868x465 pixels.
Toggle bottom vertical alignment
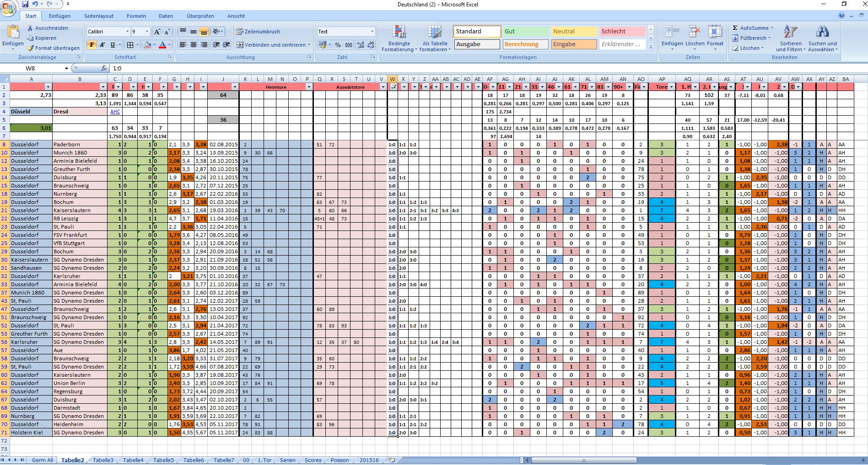coord(204,32)
